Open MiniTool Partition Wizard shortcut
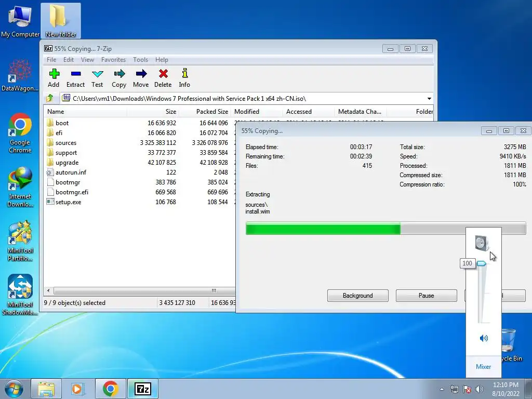The image size is (532, 399). point(20,241)
